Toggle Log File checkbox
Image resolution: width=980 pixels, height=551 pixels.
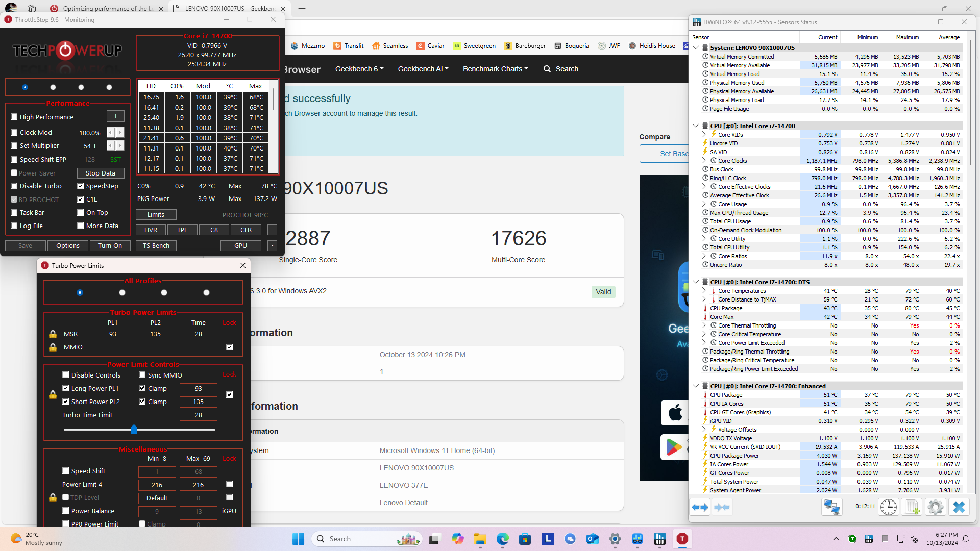14,226
